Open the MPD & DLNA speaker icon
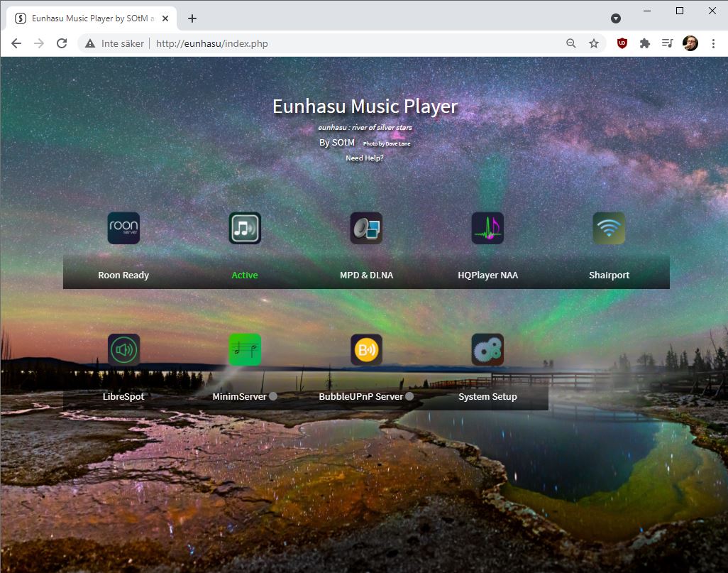 coord(366,228)
